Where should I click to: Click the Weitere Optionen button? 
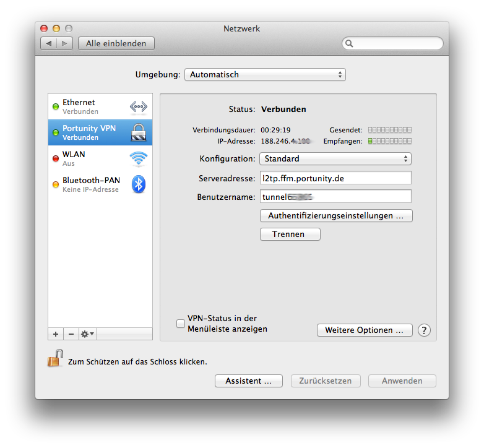364,330
